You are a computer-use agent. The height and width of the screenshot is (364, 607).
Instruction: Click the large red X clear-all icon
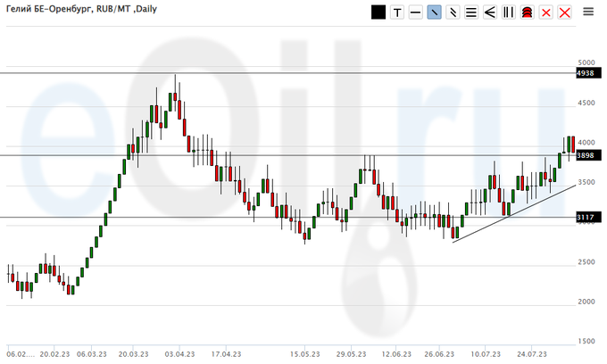pyautogui.click(x=564, y=12)
